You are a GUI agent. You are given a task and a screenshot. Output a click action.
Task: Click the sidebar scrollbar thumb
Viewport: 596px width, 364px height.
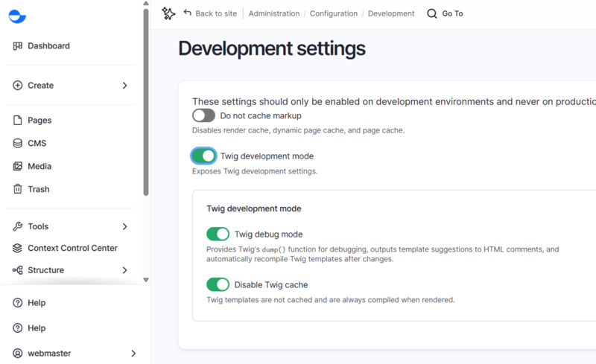146,102
